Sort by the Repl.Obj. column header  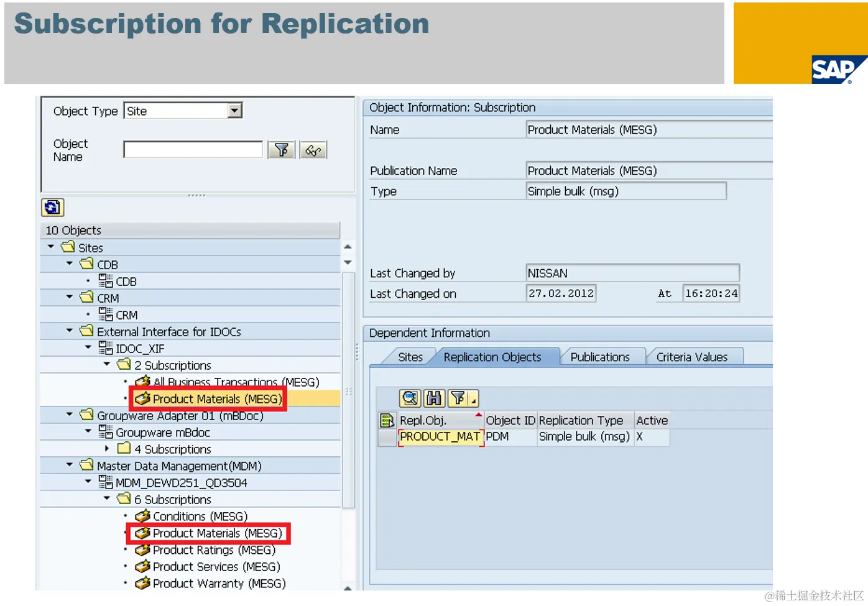point(440,420)
